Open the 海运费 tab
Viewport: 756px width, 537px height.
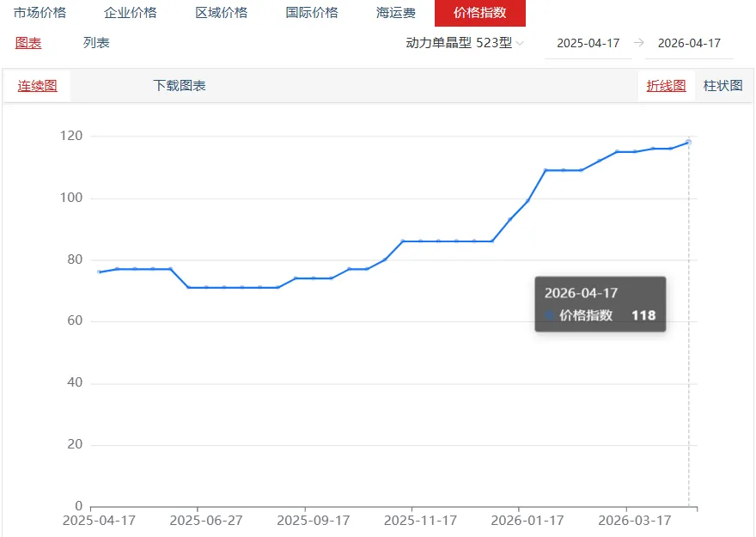[x=395, y=13]
